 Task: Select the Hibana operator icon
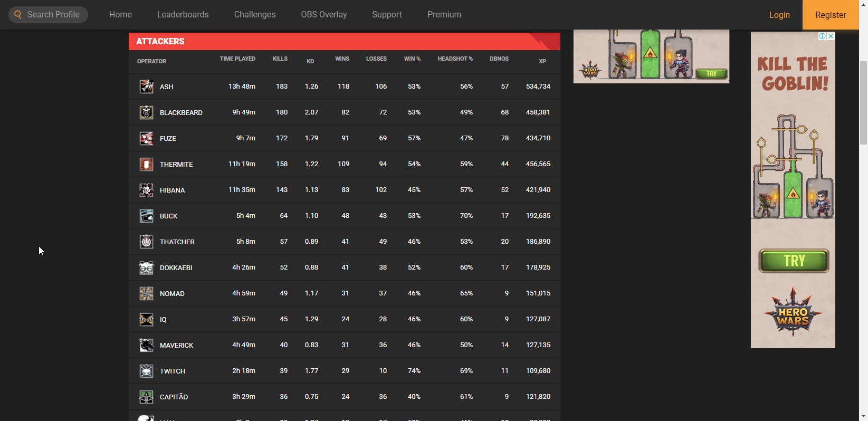click(x=146, y=190)
